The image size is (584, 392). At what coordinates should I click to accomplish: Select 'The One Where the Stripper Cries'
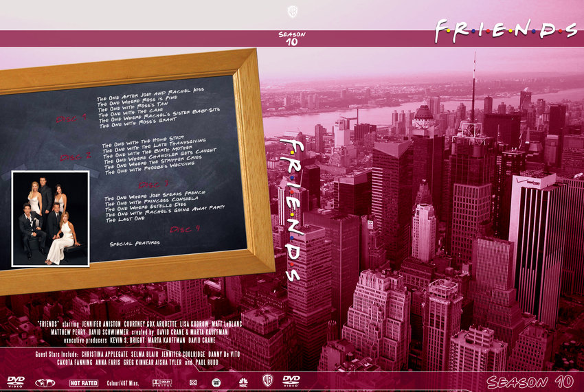click(x=153, y=163)
